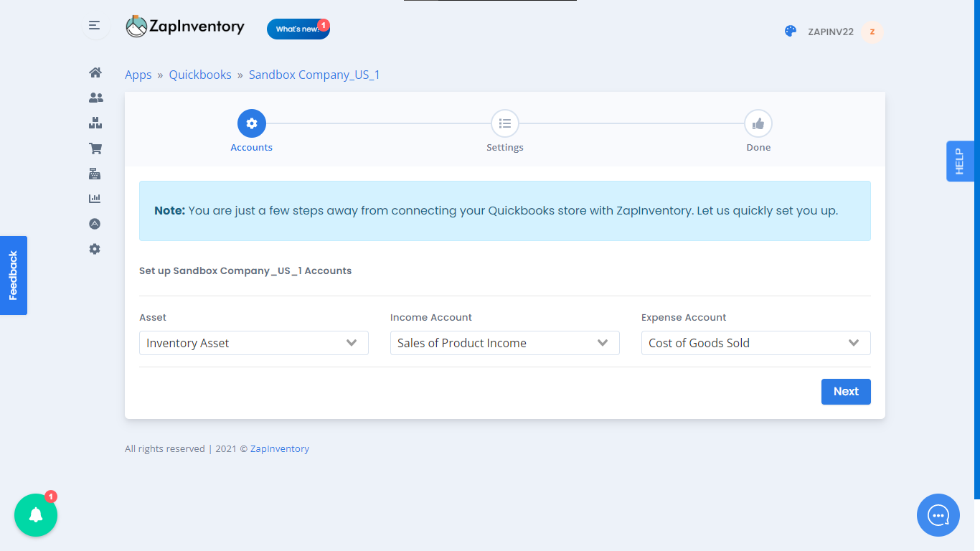Open the HELP side tab
This screenshot has height=551, width=980.
click(960, 161)
